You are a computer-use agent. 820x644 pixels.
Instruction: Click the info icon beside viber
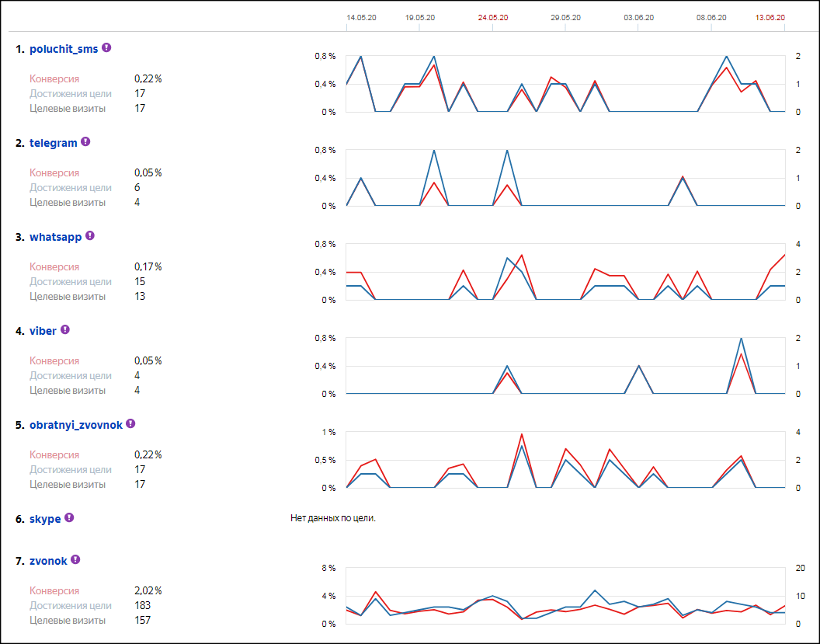(x=65, y=329)
